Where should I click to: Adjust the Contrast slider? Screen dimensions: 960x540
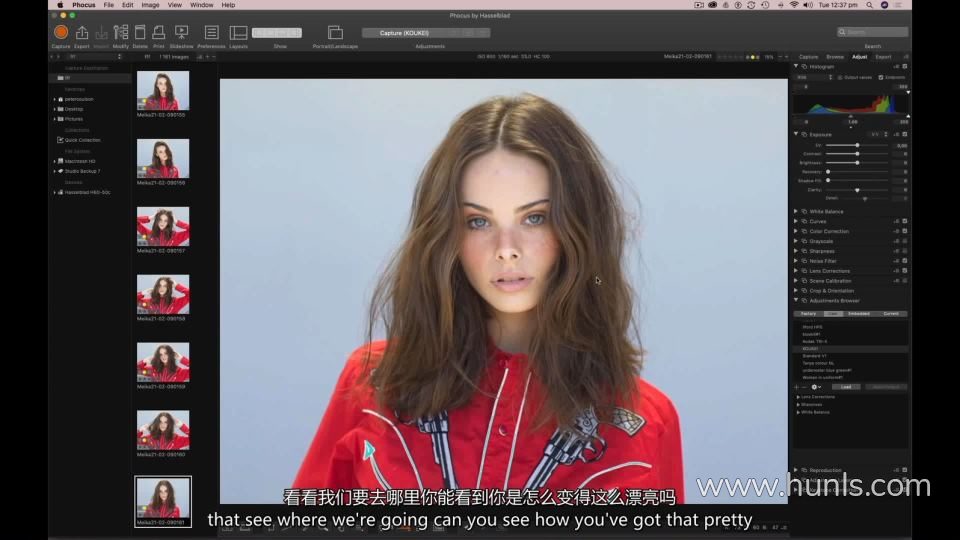[857, 154]
